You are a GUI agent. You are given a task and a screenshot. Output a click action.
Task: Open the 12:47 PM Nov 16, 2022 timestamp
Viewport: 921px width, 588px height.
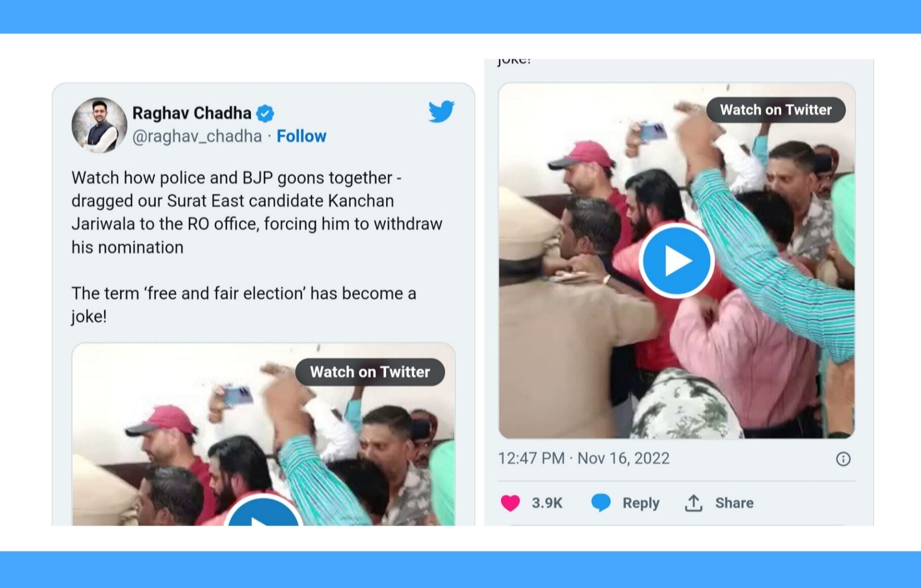pos(583,458)
